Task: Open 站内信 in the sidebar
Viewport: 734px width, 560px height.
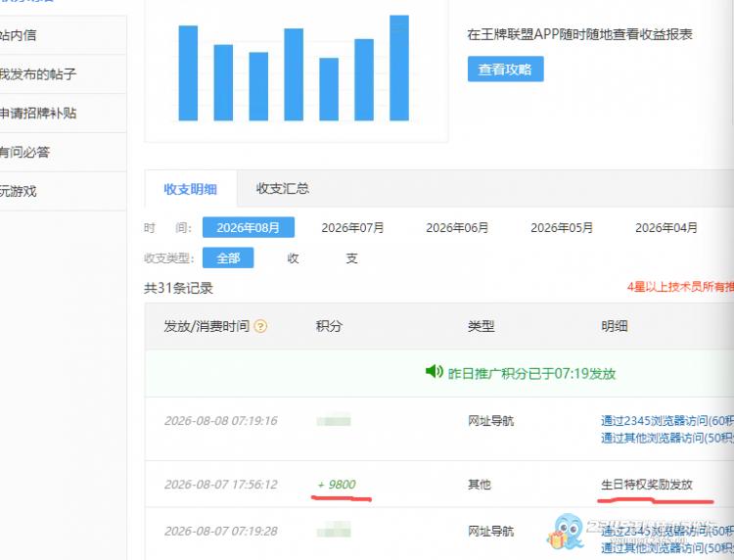Action: 19,35
